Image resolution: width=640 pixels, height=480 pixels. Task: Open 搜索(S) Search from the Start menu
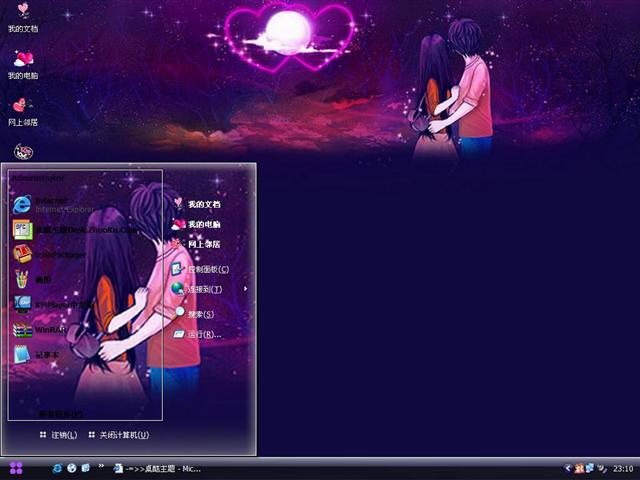click(x=193, y=314)
